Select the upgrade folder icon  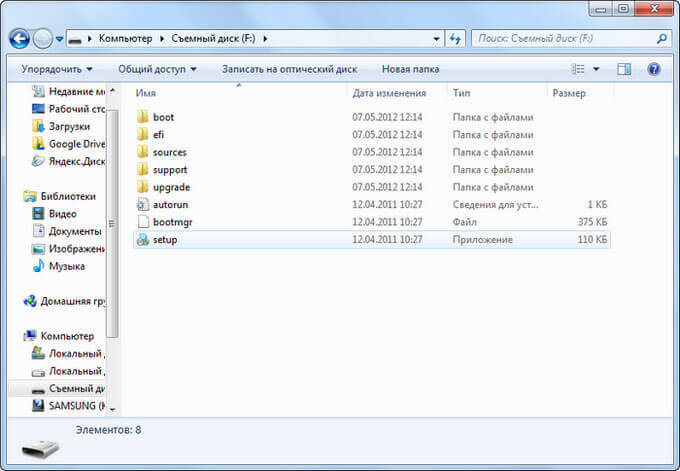[x=142, y=186]
